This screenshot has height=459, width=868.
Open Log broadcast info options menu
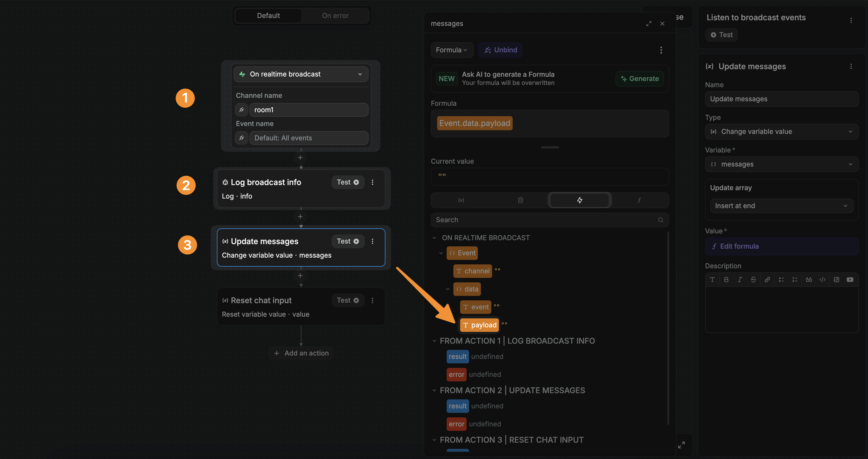tap(372, 182)
